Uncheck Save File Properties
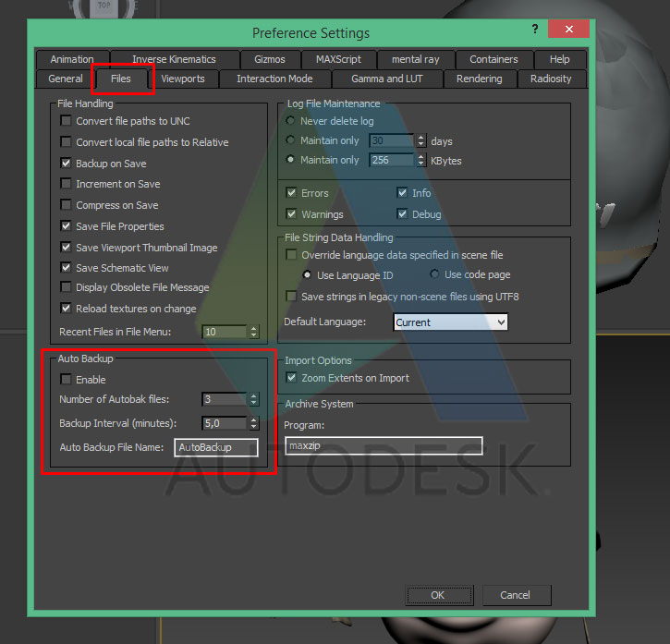Image resolution: width=670 pixels, height=644 pixels. (x=66, y=225)
